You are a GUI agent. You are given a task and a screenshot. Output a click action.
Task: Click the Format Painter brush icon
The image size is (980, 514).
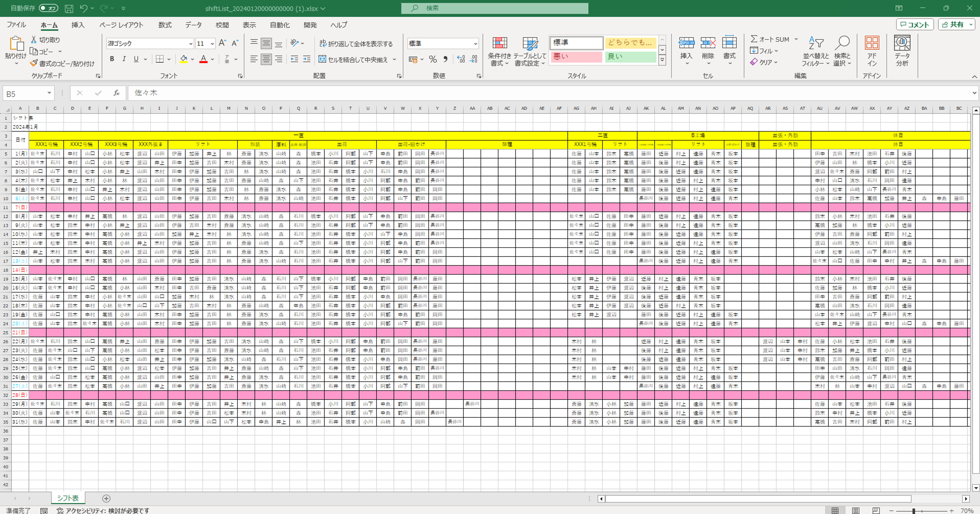[x=34, y=63]
